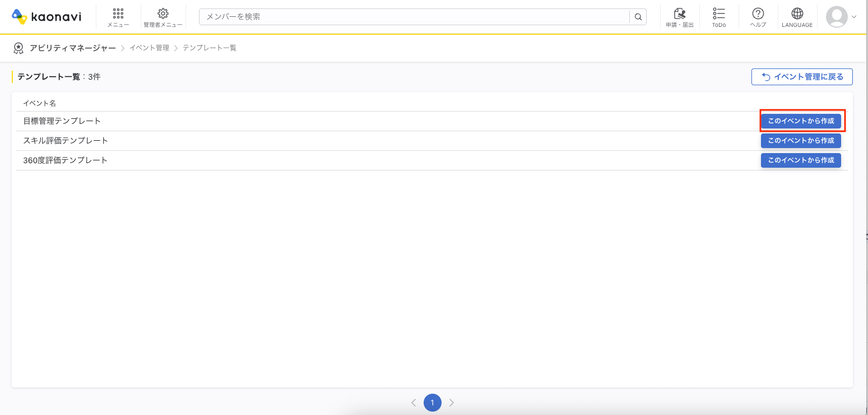The image size is (868, 415).
Task: Click the アビリティマネージャー badge icon
Action: click(18, 48)
